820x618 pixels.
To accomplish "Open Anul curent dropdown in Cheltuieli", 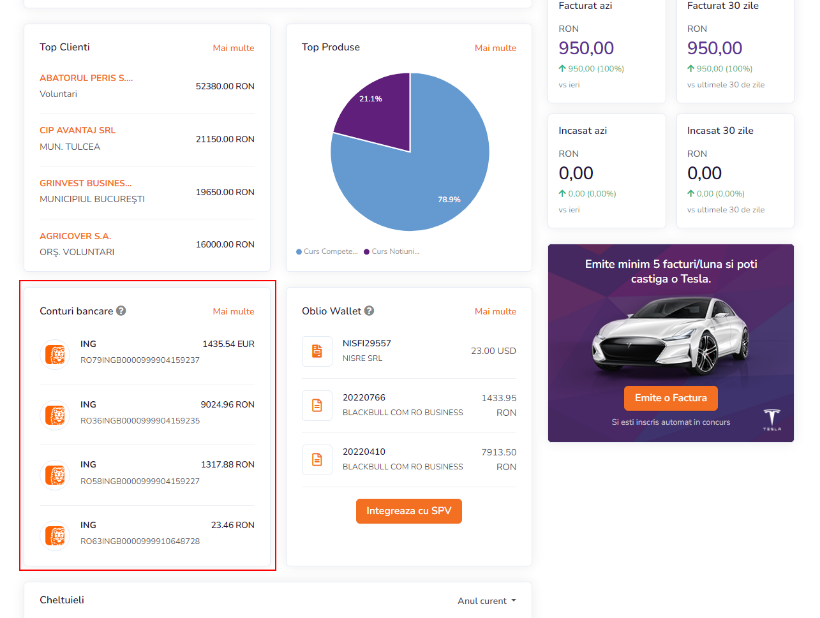I will coord(486,601).
